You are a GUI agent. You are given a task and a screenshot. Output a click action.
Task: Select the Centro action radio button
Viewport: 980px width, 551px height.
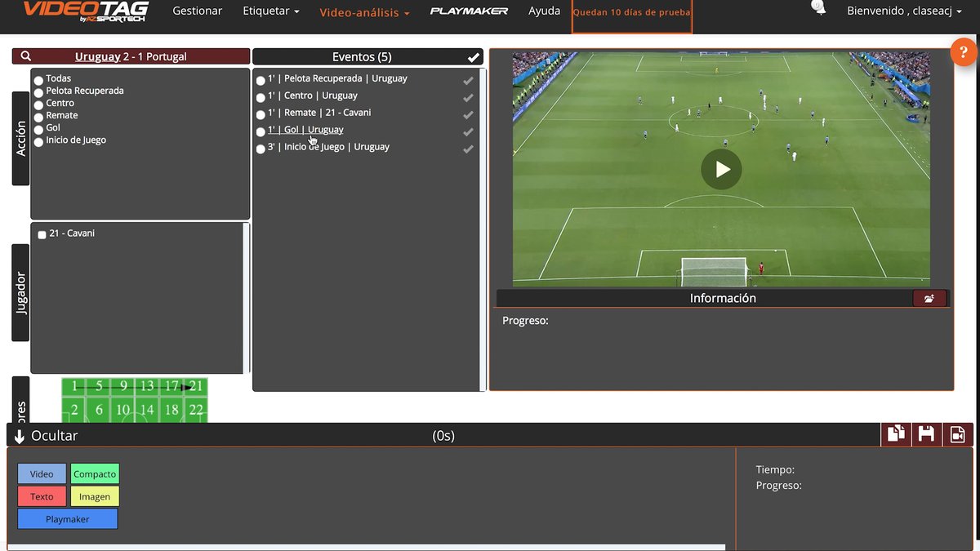(38, 104)
